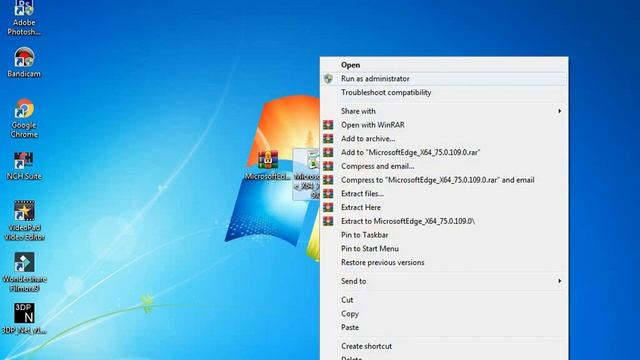This screenshot has height=360, width=640.
Task: Add to "MicrosoftEdge_X64_75.0.109.0.rar" entry
Action: pyautogui.click(x=444, y=152)
